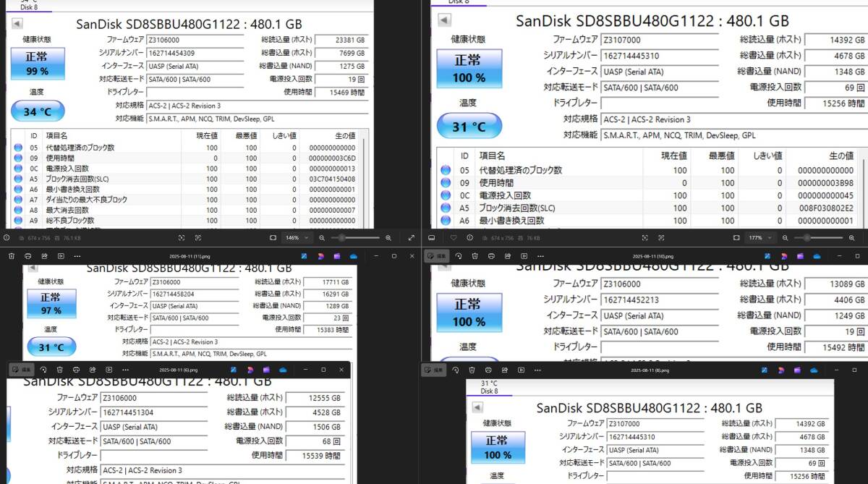The image size is (868, 484).
Task: Open OneDrive icon in the (8).png window
Action: click(x=814, y=370)
